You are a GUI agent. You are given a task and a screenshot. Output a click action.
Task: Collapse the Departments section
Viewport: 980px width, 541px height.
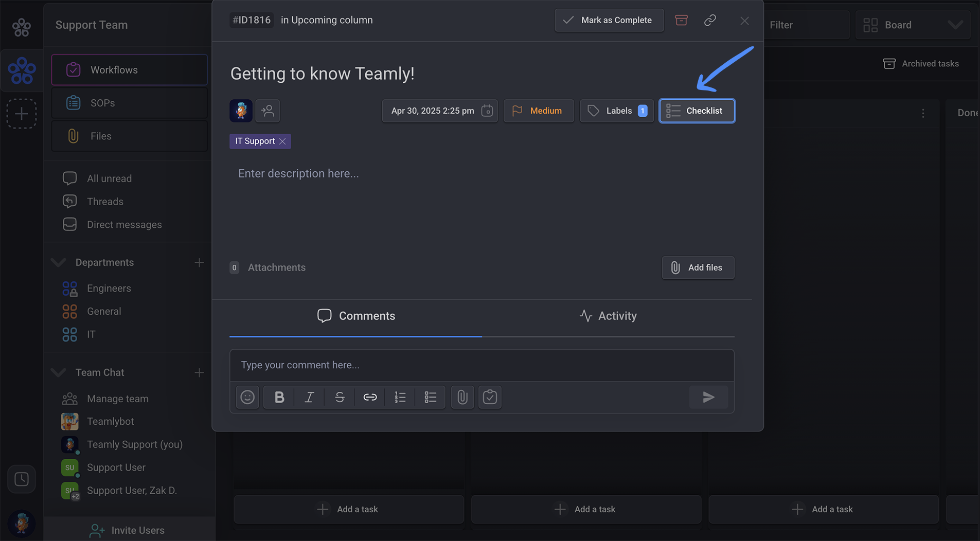click(58, 262)
